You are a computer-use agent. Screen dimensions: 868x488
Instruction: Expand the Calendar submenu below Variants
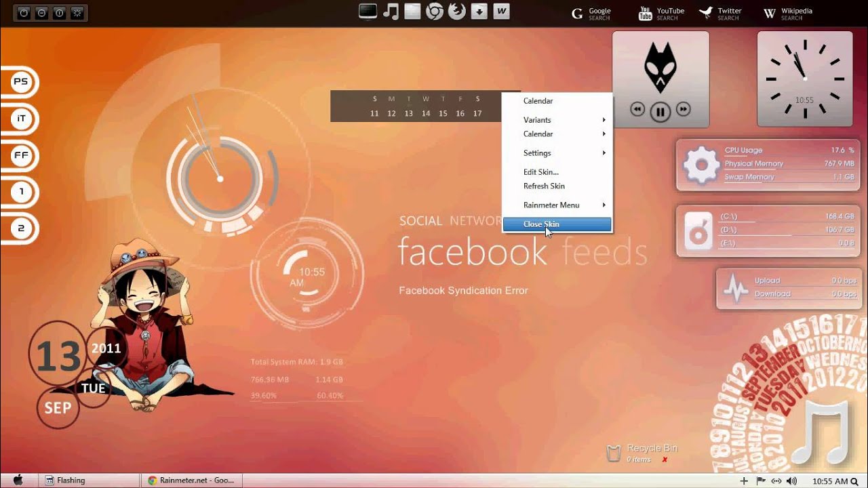(557, 134)
